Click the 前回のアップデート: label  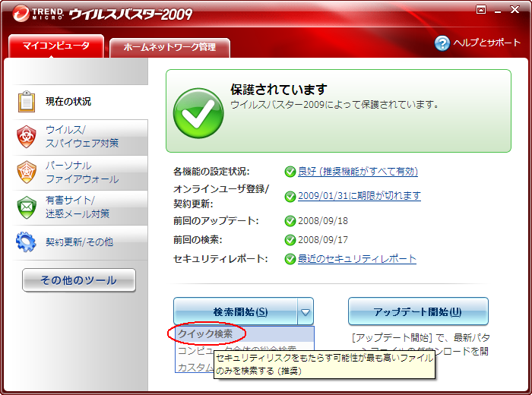[216, 221]
